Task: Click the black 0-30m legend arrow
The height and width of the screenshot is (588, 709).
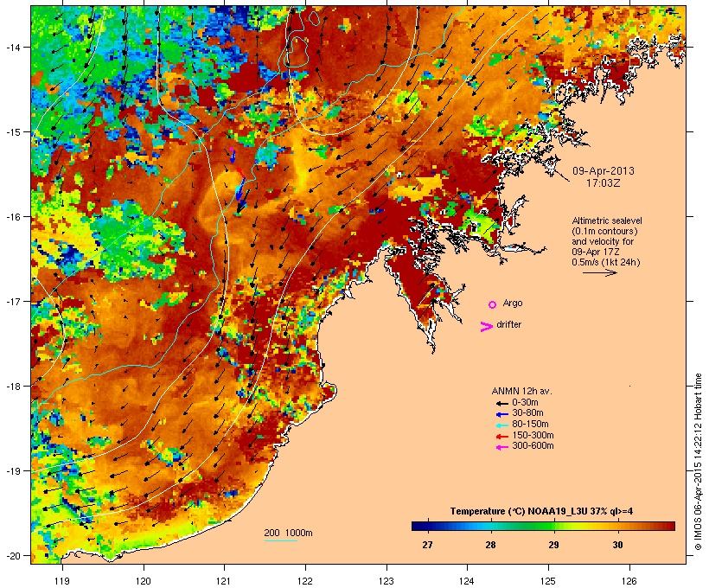Action: (501, 403)
